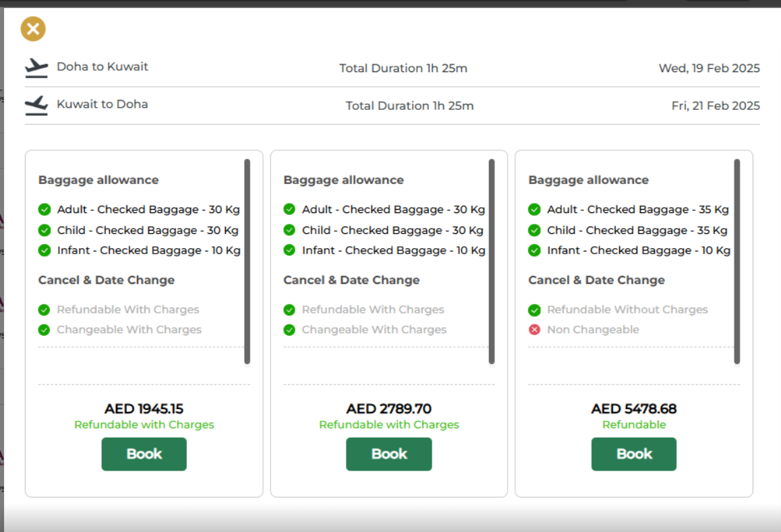Screen dimensions: 781x532
Task: Click first card's Adult 30 Kg check icon
Action: 45,210
